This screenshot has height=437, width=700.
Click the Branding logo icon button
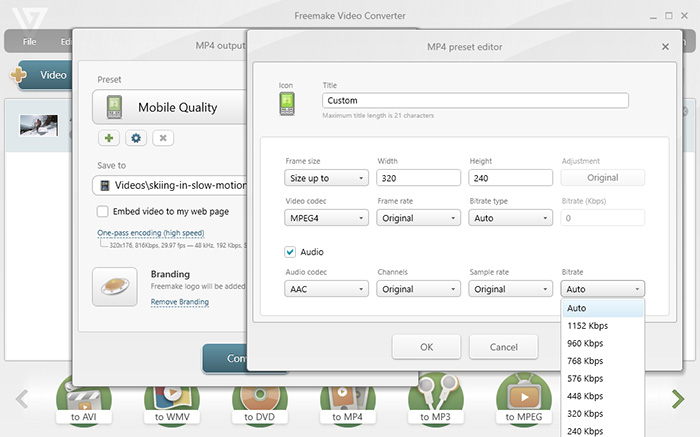click(x=115, y=287)
